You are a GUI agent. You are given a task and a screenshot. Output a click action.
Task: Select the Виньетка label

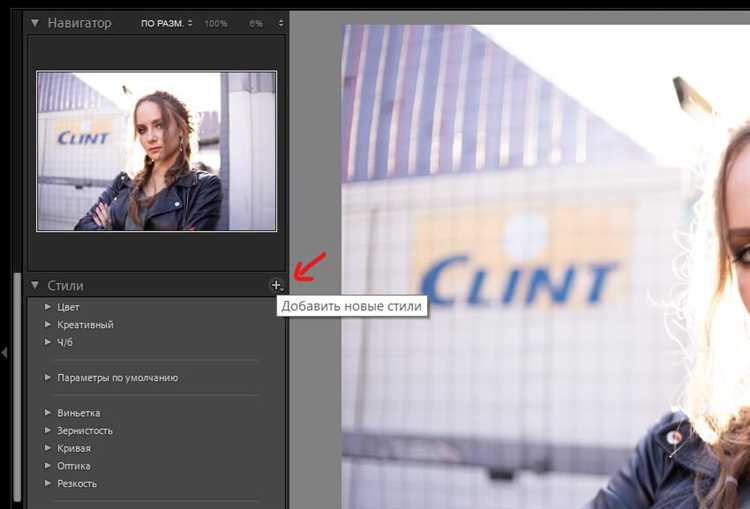pyautogui.click(x=79, y=413)
